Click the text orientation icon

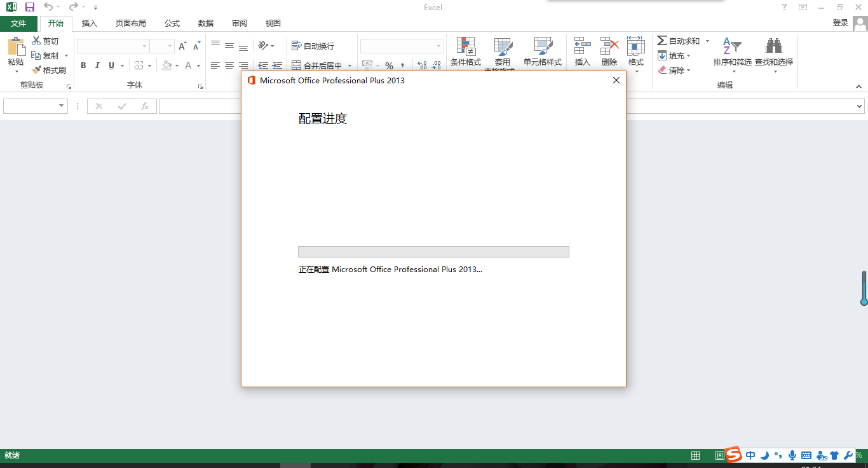(263, 46)
